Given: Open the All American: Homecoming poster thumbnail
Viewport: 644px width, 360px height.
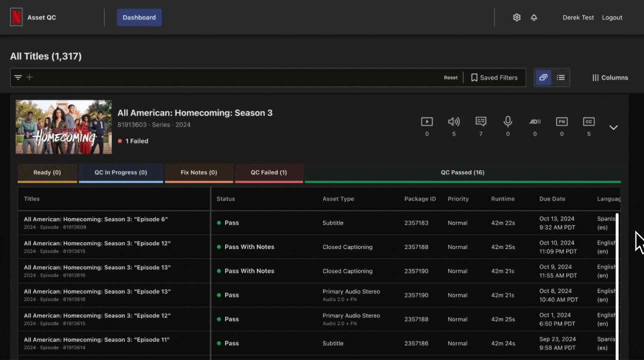Looking at the screenshot, I should click(63, 127).
